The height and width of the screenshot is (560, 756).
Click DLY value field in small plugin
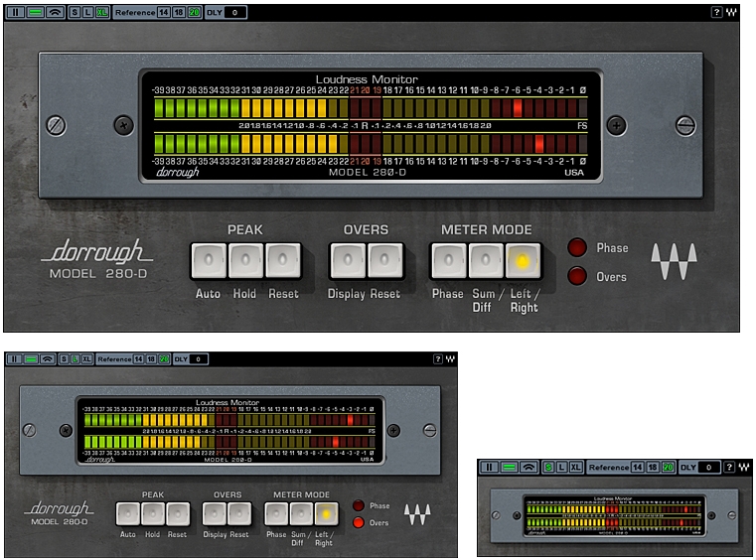coord(708,467)
